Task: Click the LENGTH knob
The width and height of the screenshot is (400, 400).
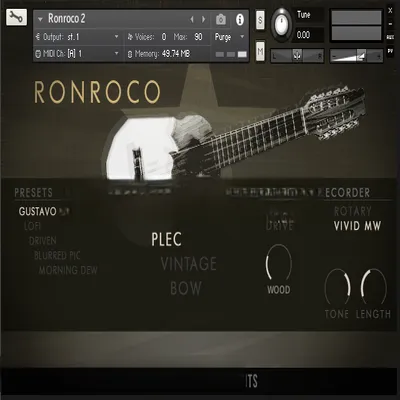Action: pyautogui.click(x=373, y=286)
